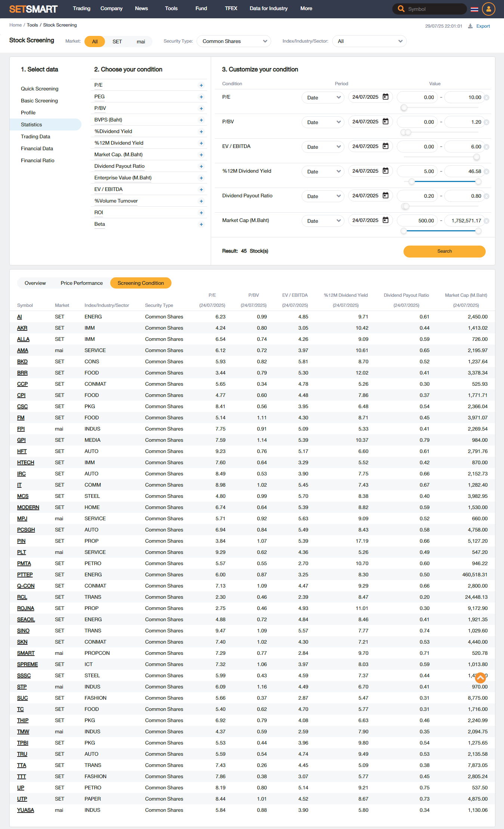Click the scroll-to-top arrow button
504x829 pixels.
point(480,677)
